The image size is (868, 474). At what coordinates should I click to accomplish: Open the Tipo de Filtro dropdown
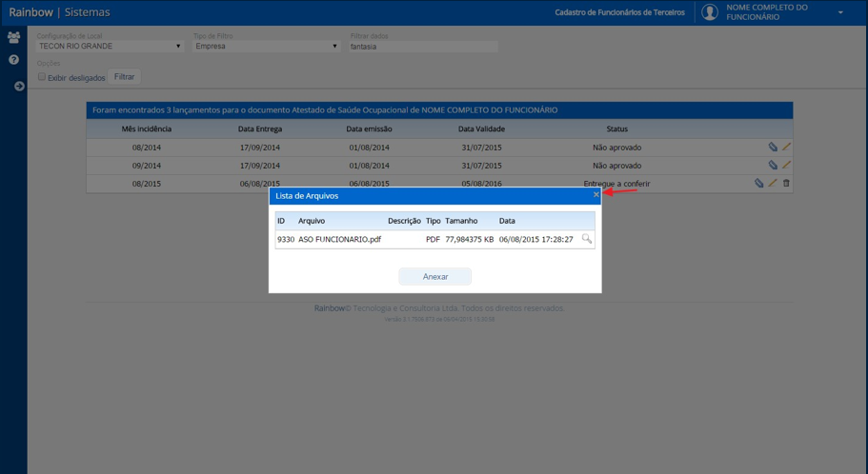[x=266, y=47]
